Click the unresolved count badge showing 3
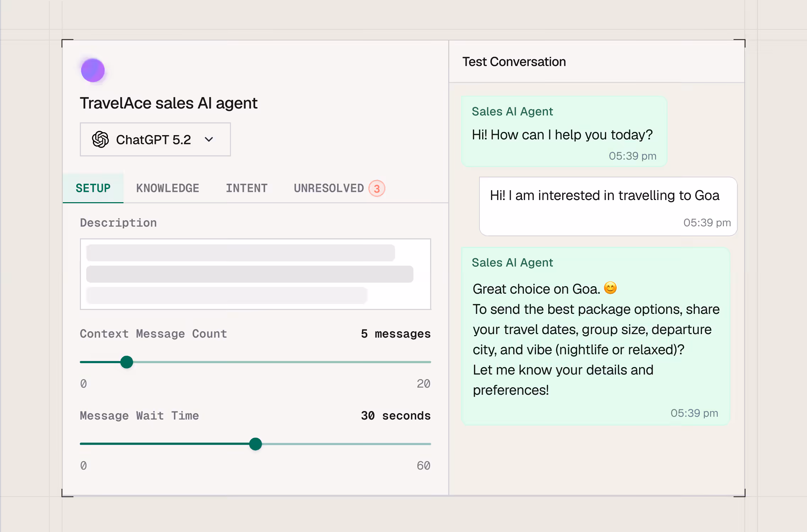Viewport: 807px width, 532px height. pyautogui.click(x=377, y=188)
